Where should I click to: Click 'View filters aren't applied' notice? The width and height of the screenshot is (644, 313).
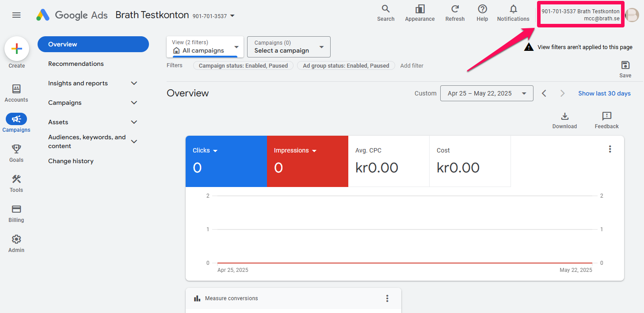(x=585, y=47)
